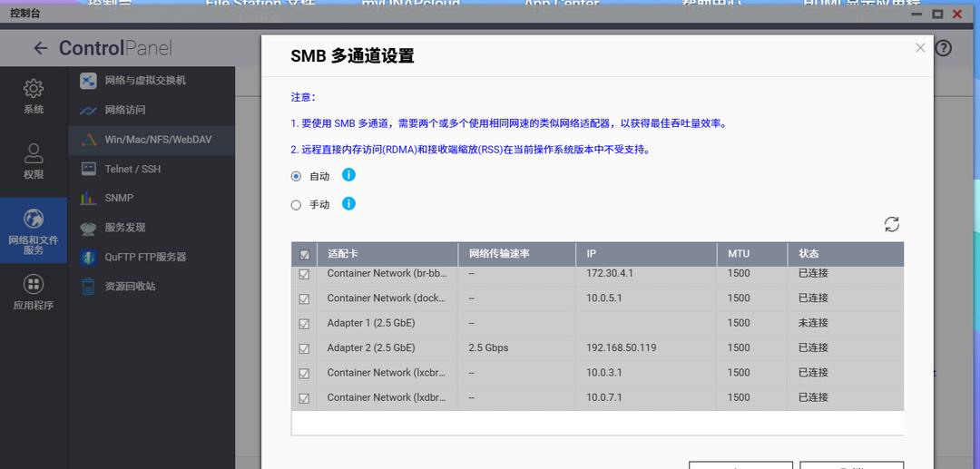Click the Adapter 2 (2.5 GbE) name

pos(370,347)
